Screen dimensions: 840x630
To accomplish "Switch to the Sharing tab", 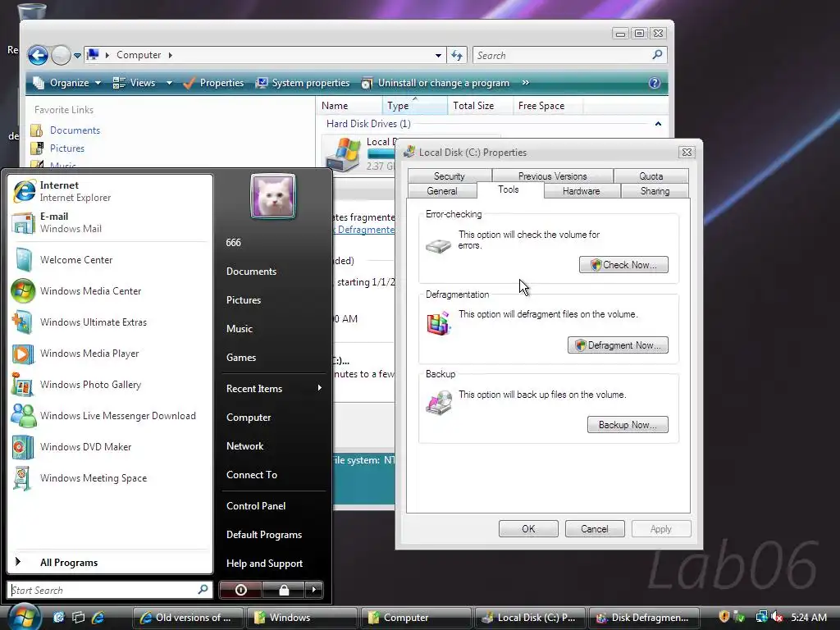I will 655,190.
